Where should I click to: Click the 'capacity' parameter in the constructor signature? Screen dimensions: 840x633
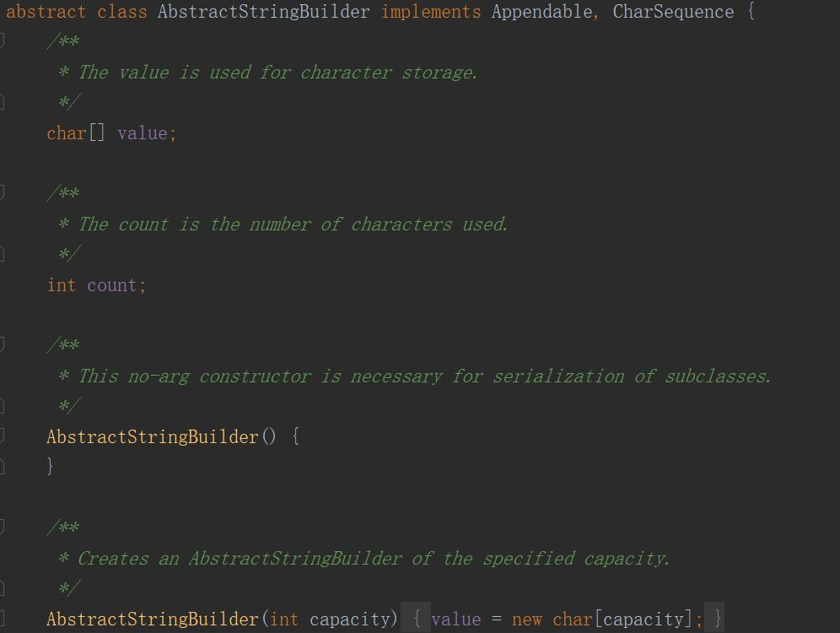[350, 619]
